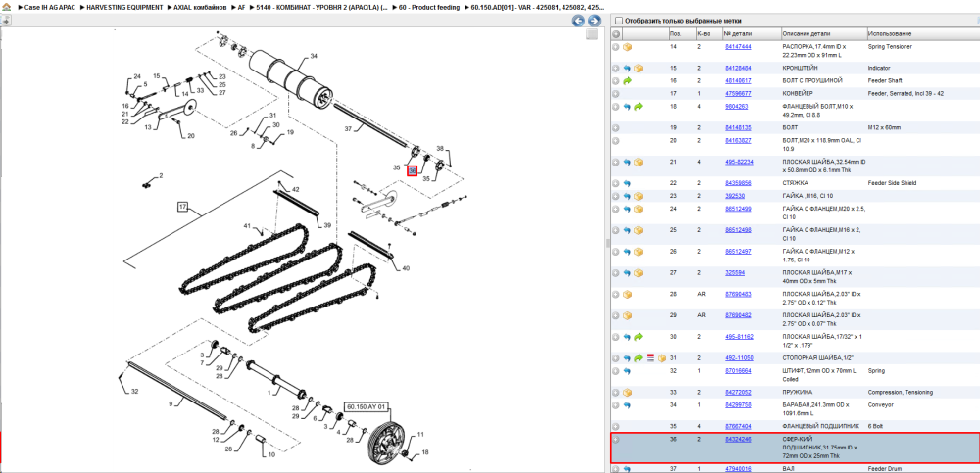Click the green arrow icon in row 16
The image size is (980, 473).
point(627,81)
